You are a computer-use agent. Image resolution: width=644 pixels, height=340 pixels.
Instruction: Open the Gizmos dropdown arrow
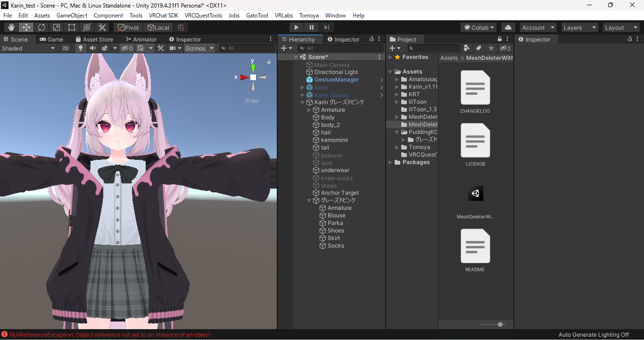point(212,48)
